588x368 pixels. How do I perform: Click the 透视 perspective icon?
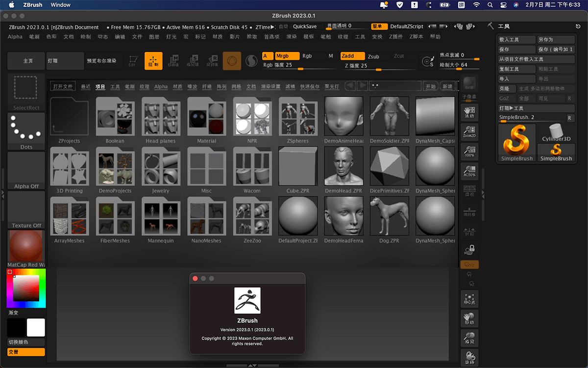469,191
